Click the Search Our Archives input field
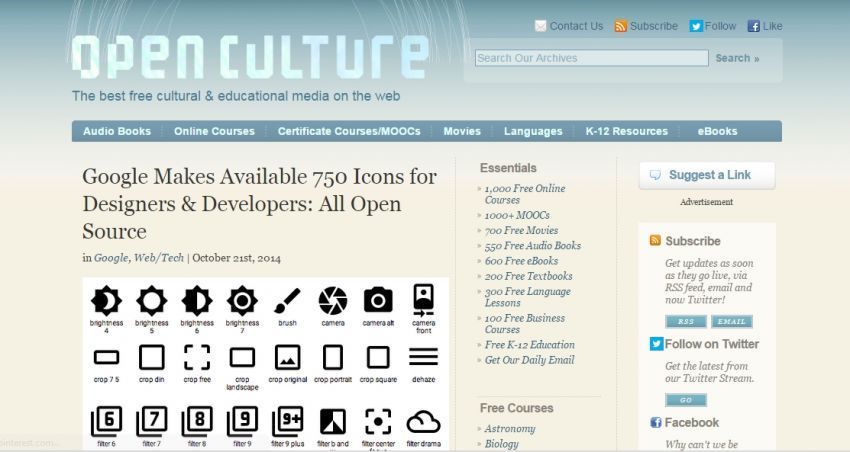 pos(591,58)
